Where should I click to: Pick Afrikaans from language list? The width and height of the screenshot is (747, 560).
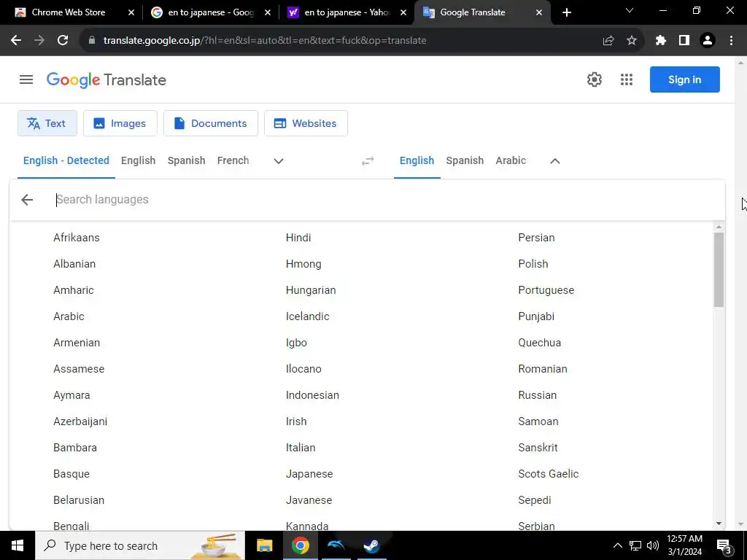click(76, 238)
